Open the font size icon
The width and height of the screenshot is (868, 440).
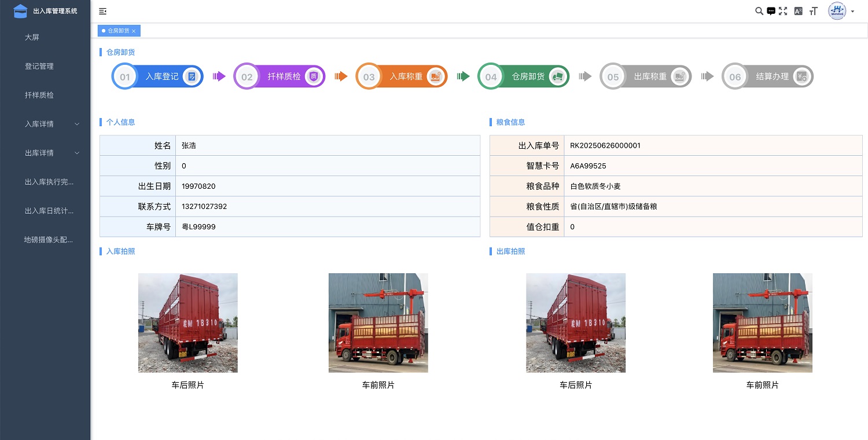pyautogui.click(x=813, y=11)
